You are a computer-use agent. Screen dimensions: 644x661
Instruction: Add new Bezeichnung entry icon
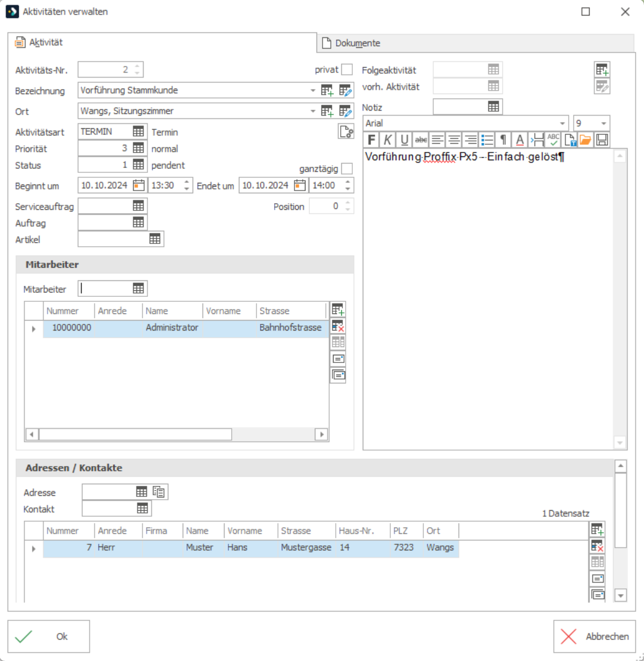(327, 90)
